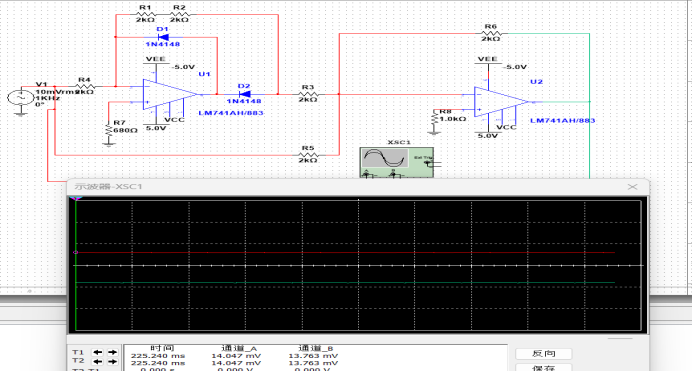692x372 pixels.
Task: Move cursor T2 right with arrow
Action: (113, 361)
